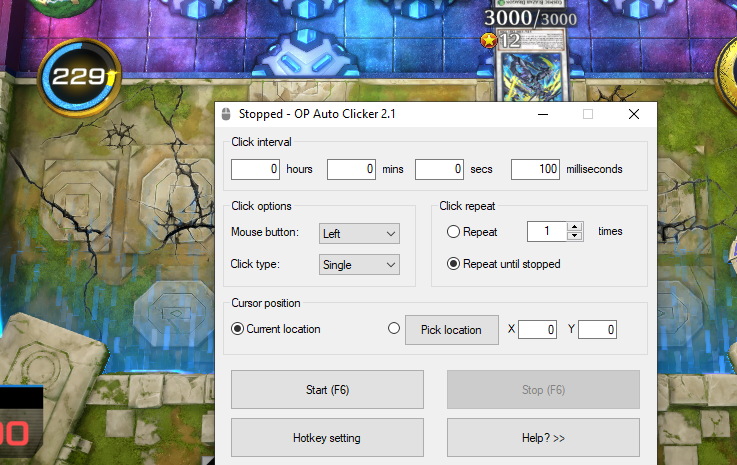
Task: Close the OP Auto Clicker window
Action: click(x=634, y=114)
